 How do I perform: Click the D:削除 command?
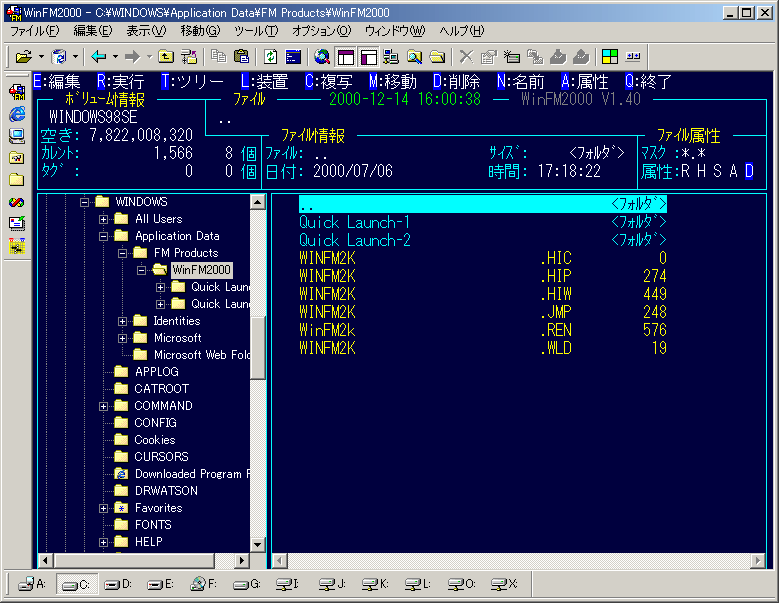pyautogui.click(x=457, y=81)
